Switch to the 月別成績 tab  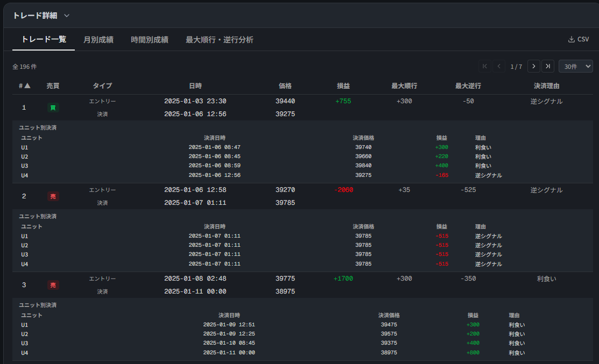[98, 40]
